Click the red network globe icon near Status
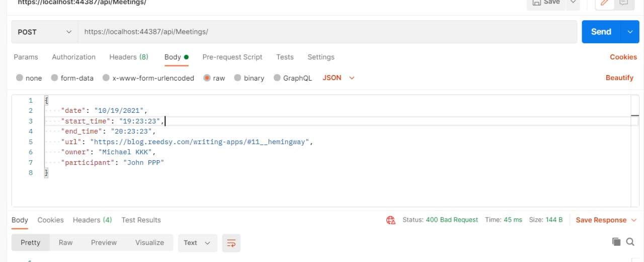 point(391,220)
